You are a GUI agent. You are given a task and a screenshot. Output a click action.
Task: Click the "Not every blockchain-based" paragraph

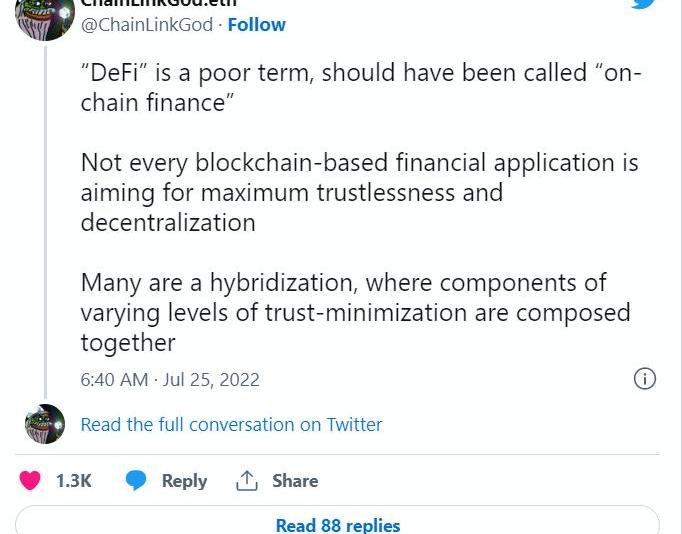click(359, 191)
